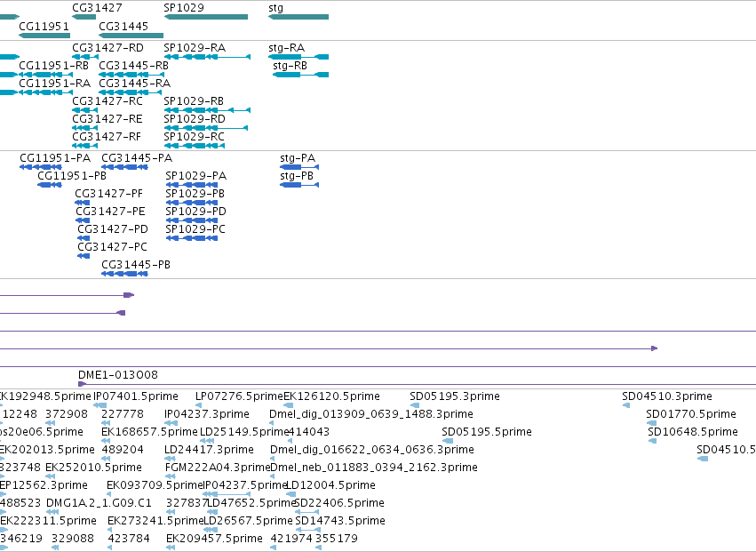Open Dmel_neb_011883_0394_2162.3prime label
This screenshot has width=756, height=552.
[x=374, y=468]
